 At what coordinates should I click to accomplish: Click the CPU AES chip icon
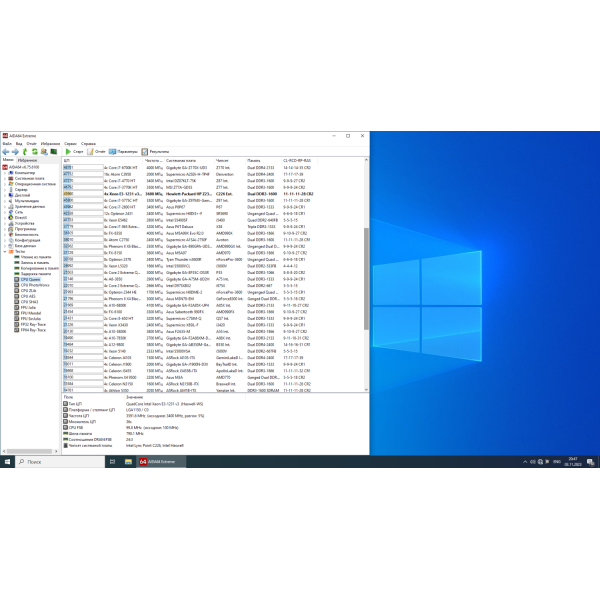pyautogui.click(x=17, y=296)
